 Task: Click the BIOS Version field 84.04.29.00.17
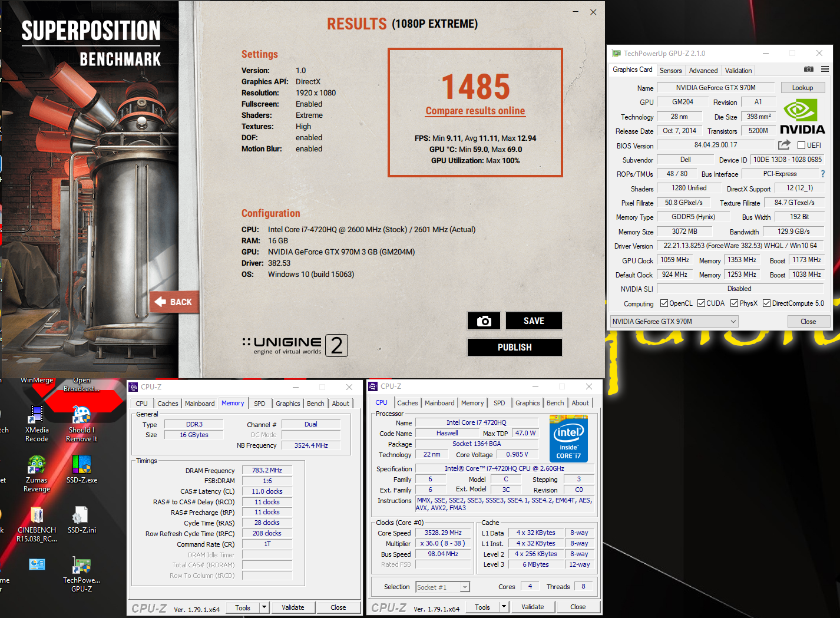[715, 145]
